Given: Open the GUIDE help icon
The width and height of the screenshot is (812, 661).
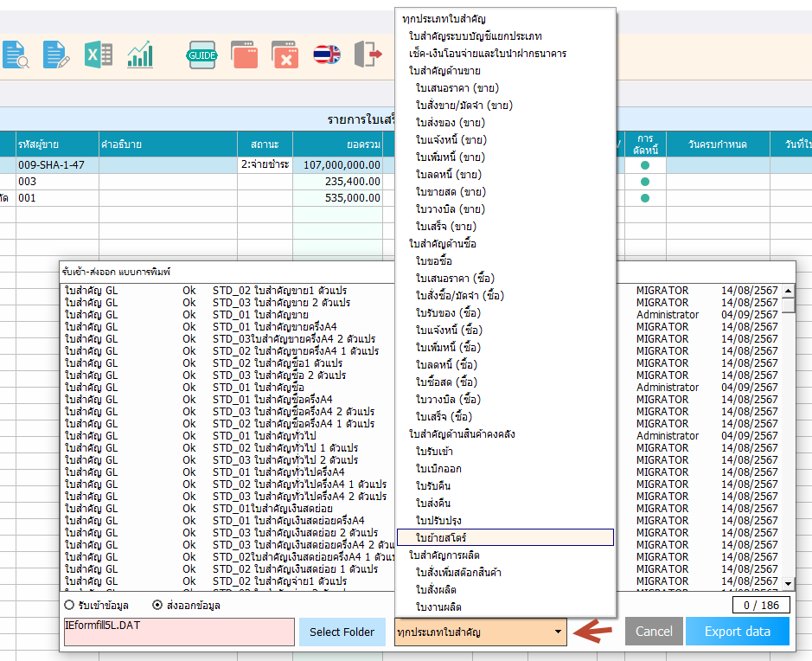Looking at the screenshot, I should click(202, 55).
